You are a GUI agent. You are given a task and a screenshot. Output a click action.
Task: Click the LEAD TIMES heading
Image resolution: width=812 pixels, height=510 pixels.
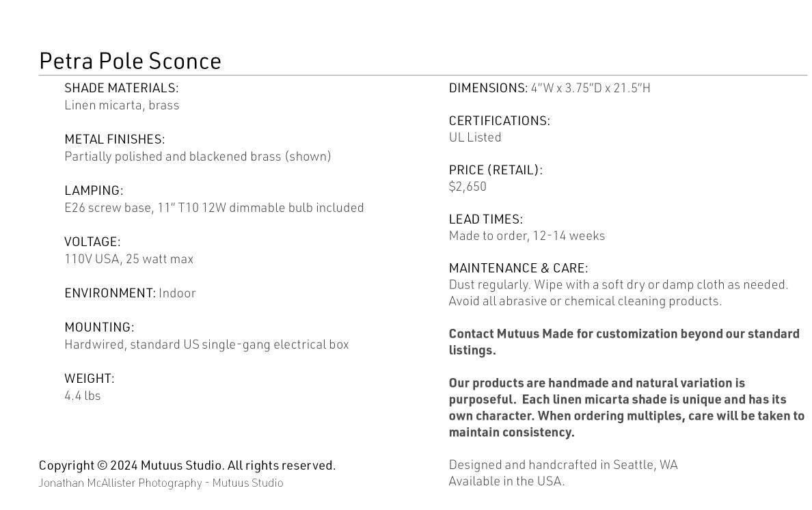[x=485, y=219]
